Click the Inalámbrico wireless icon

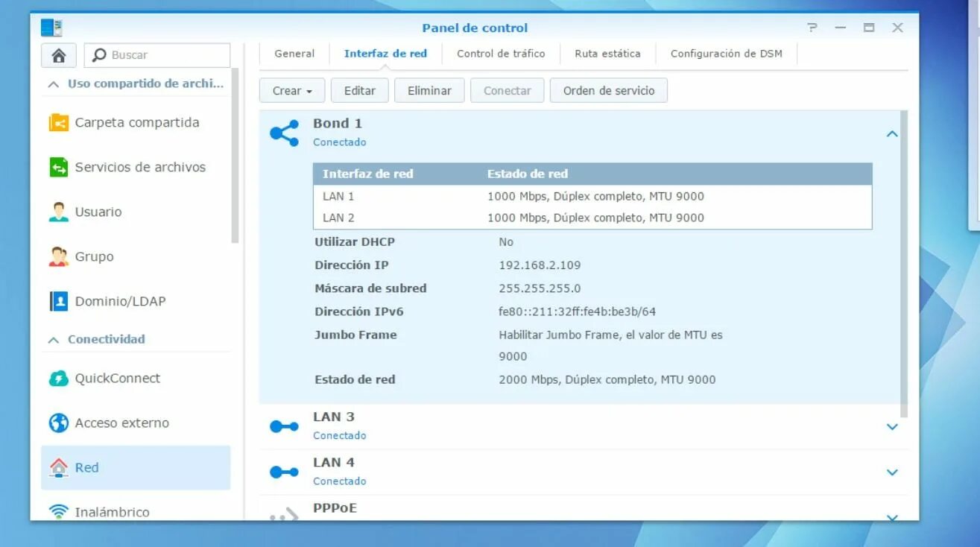pyautogui.click(x=57, y=512)
